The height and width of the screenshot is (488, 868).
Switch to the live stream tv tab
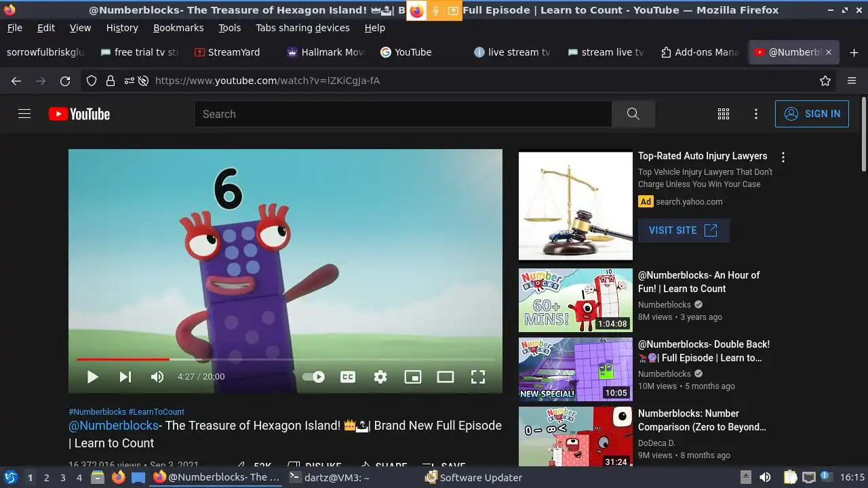point(513,52)
